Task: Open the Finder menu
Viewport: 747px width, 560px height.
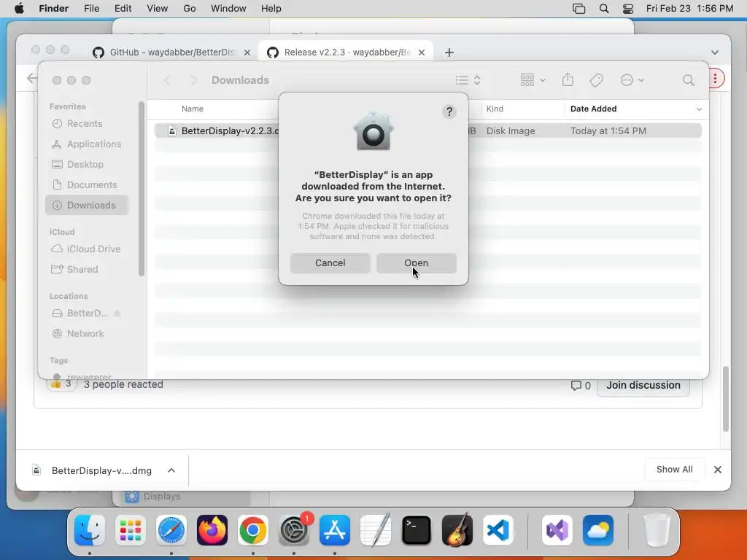Action: (53, 9)
